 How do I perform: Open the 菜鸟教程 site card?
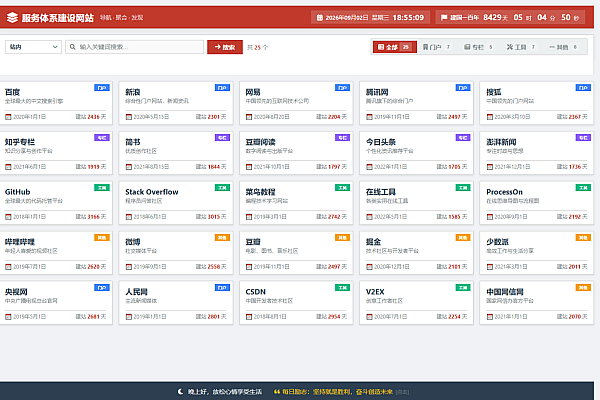coord(297,203)
